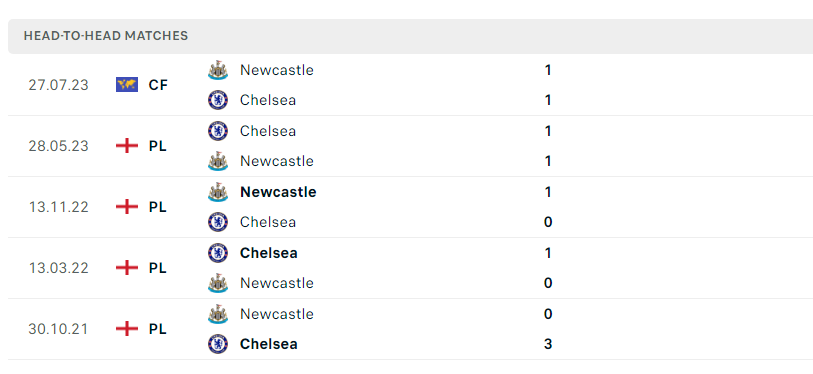Click Newcastle crest in 13.11.22 match
813x374 pixels.
pyautogui.click(x=218, y=192)
